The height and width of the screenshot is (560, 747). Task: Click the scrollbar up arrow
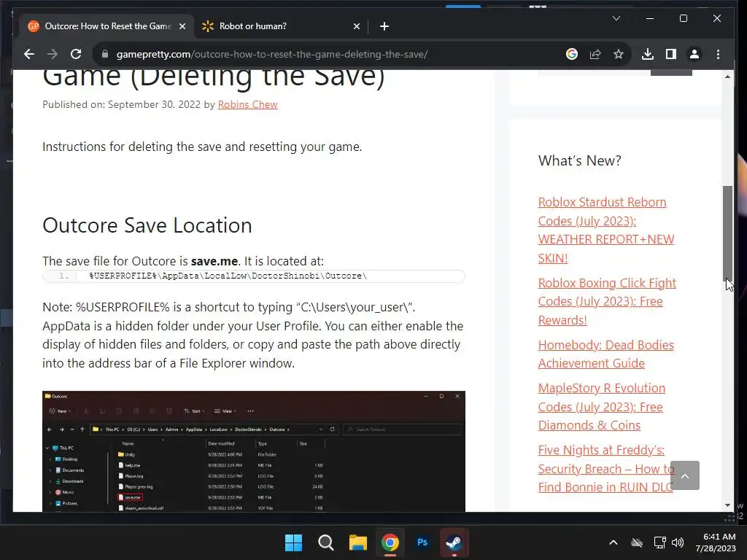coord(727,77)
